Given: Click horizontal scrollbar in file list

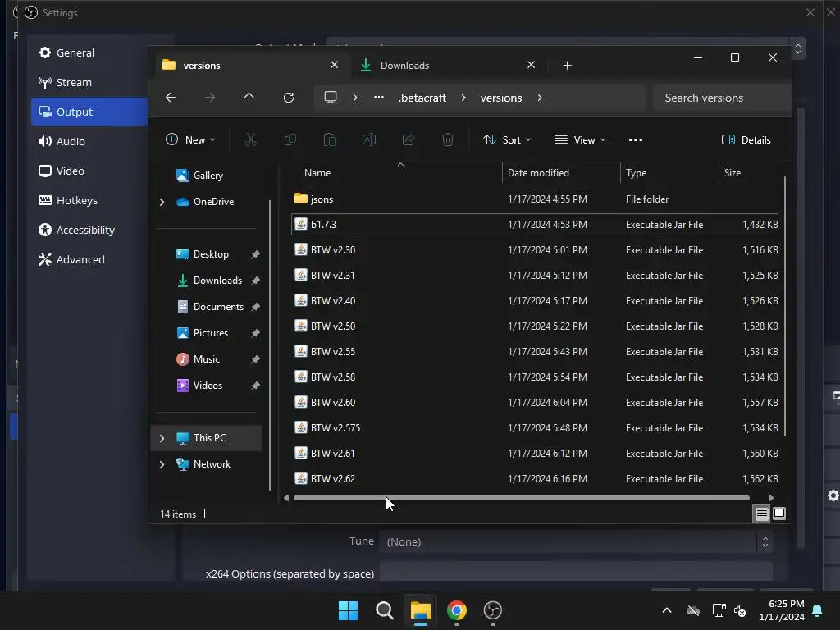Looking at the screenshot, I should click(521, 498).
